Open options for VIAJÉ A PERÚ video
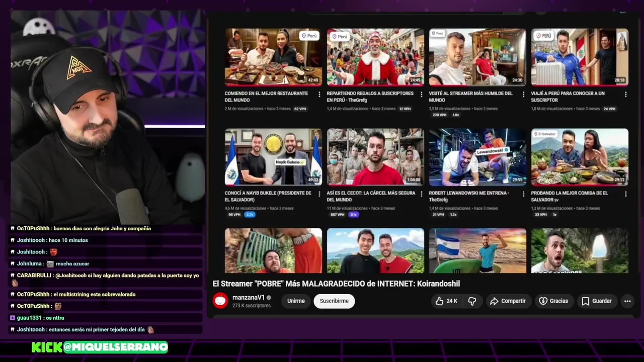 click(x=625, y=94)
